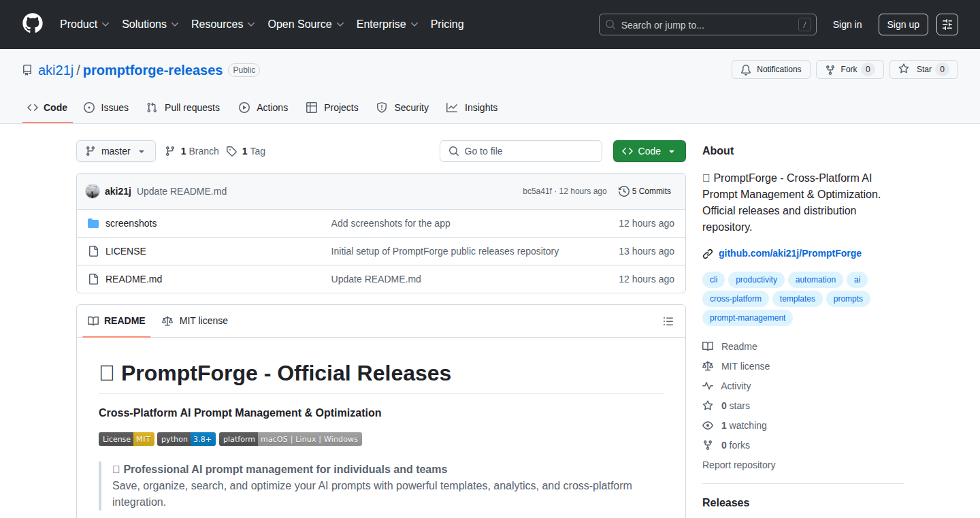Switch to the Pull requests tab
The image size is (980, 518).
[184, 108]
